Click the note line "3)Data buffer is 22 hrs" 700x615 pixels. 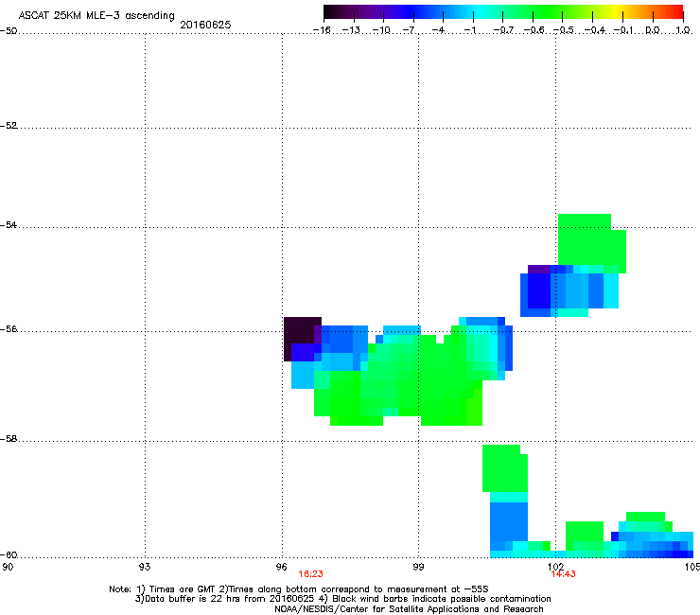[x=342, y=599]
